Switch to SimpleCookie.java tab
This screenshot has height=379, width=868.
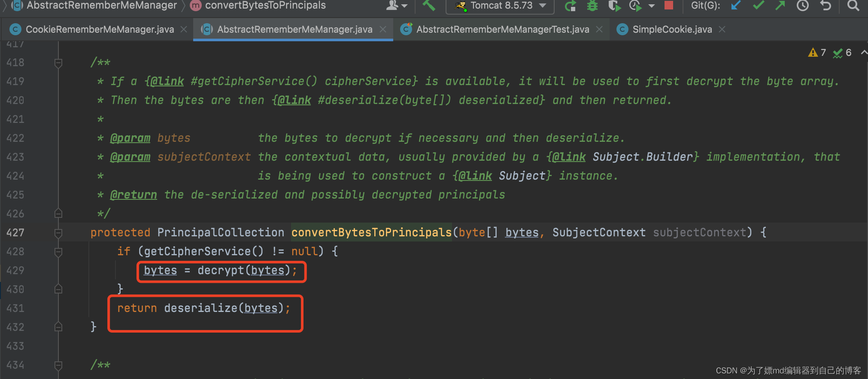[x=672, y=29]
